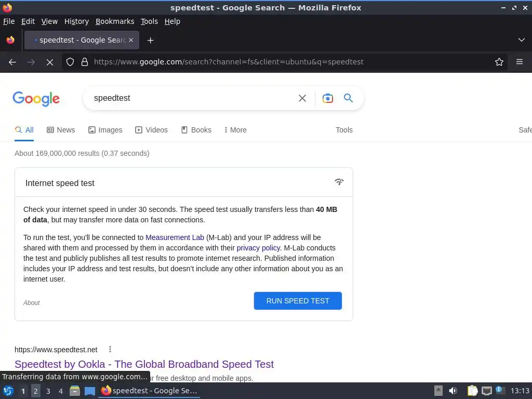Open the Edit menu
Viewport: 532px width, 399px height.
click(28, 21)
